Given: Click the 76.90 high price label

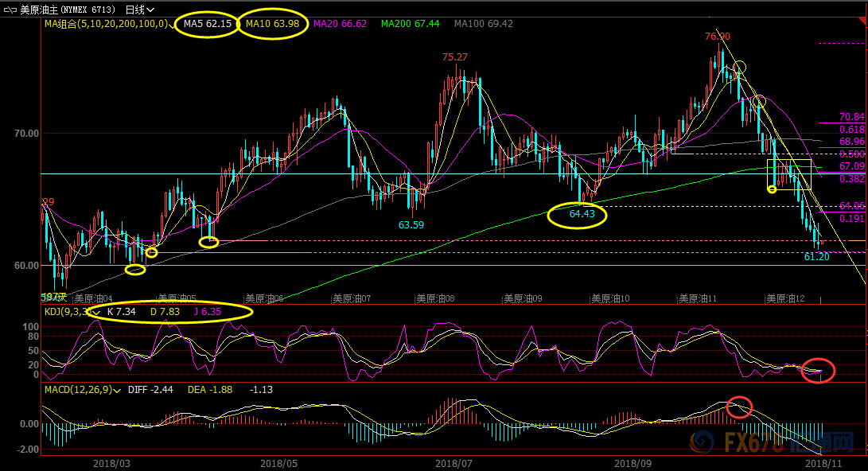Looking at the screenshot, I should coord(717,37).
